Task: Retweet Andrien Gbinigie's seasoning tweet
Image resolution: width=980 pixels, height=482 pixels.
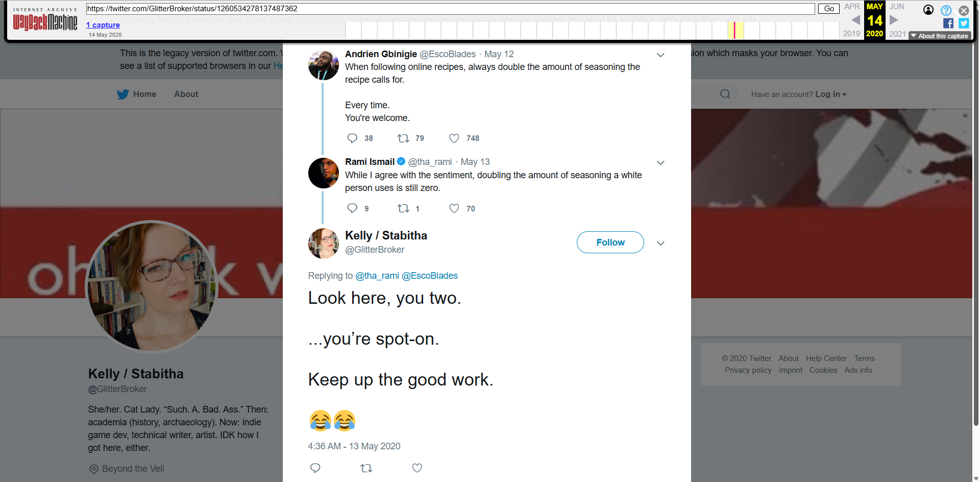Action: (403, 138)
